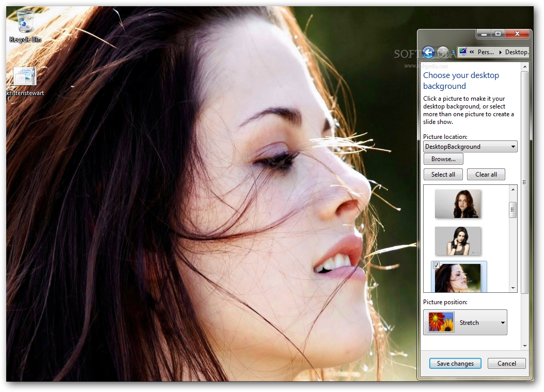This screenshot has width=544, height=392.
Task: Click the flower preview icon in position dropdown
Action: click(x=441, y=322)
